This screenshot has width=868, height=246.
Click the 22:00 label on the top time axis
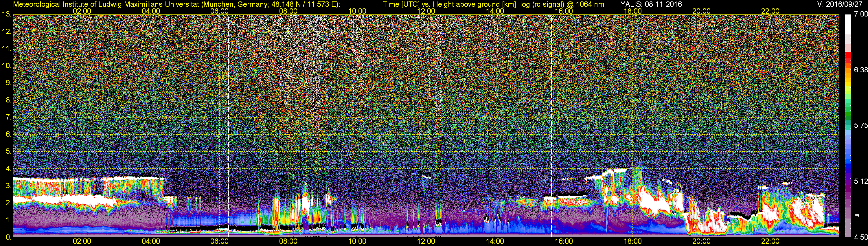[x=770, y=11]
